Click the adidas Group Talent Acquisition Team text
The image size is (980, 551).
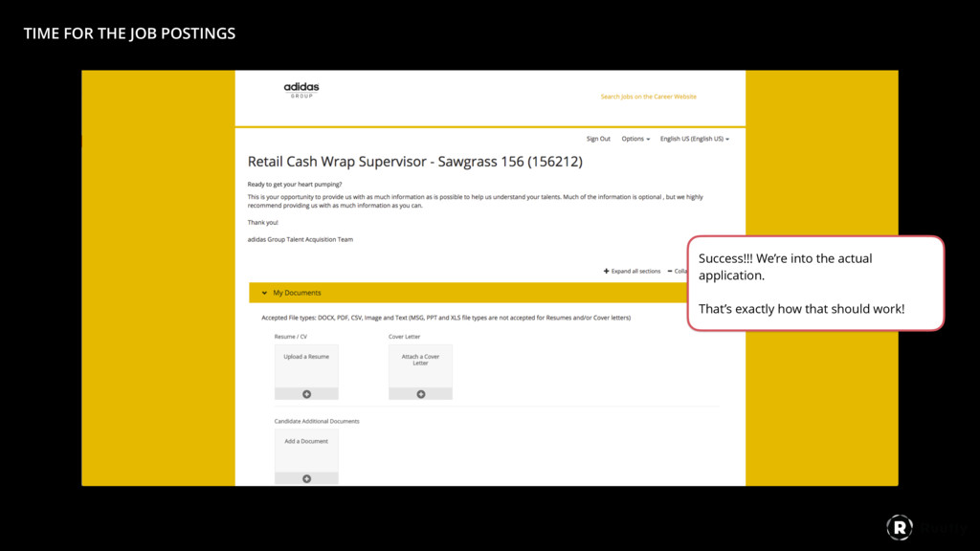(300, 239)
